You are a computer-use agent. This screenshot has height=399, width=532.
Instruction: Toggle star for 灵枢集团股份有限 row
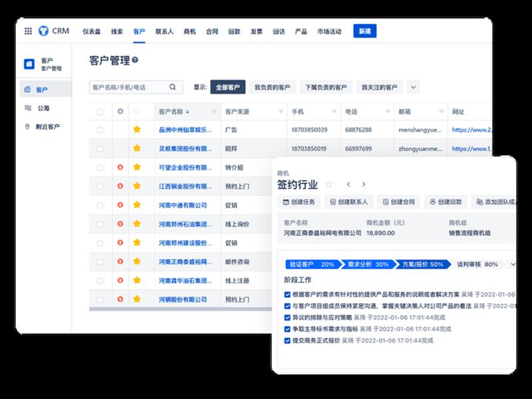coord(137,148)
